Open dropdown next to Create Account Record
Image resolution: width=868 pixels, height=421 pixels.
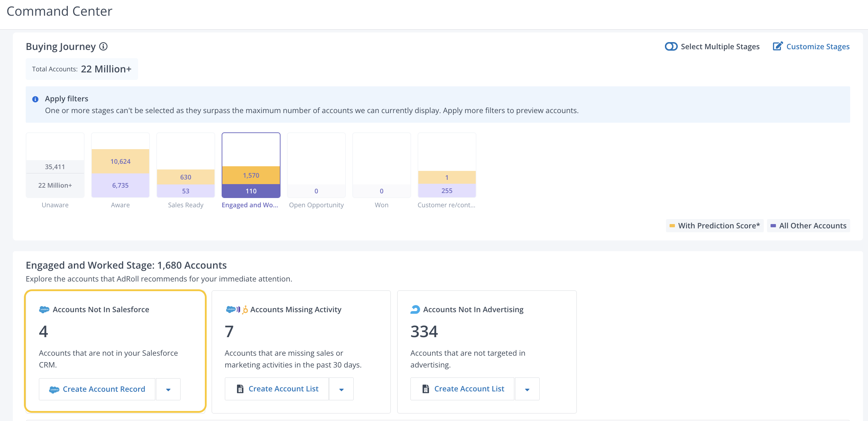tap(168, 389)
